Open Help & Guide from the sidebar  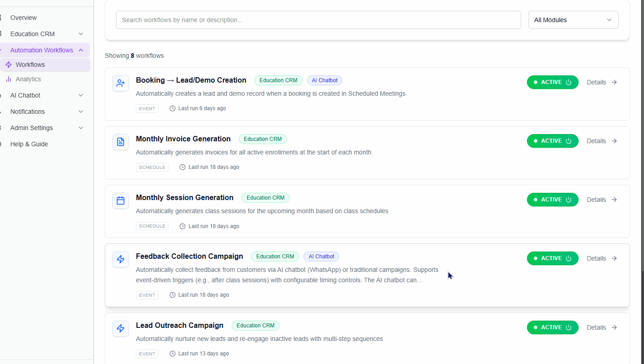28,144
